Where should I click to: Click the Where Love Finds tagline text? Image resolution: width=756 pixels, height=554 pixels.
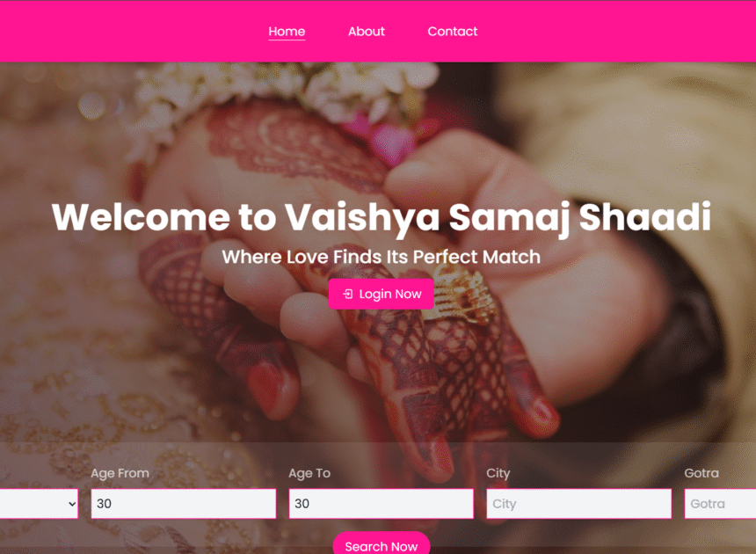click(382, 257)
